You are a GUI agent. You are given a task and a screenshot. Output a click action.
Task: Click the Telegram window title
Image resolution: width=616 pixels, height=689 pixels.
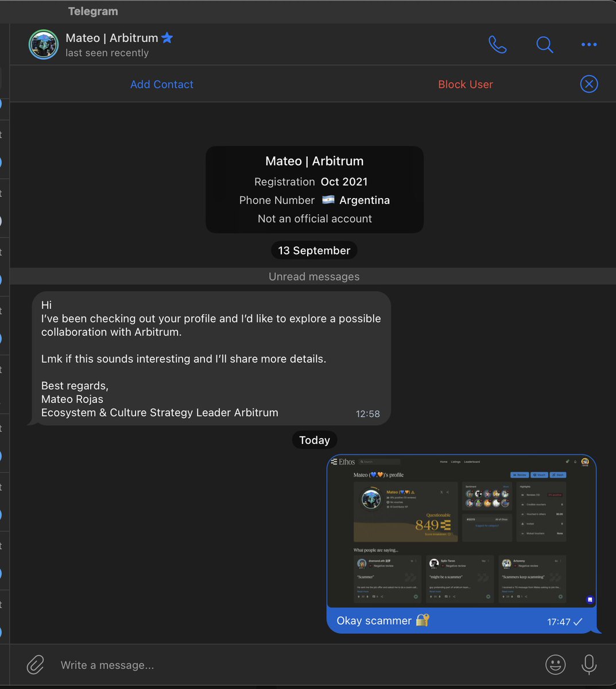(93, 11)
